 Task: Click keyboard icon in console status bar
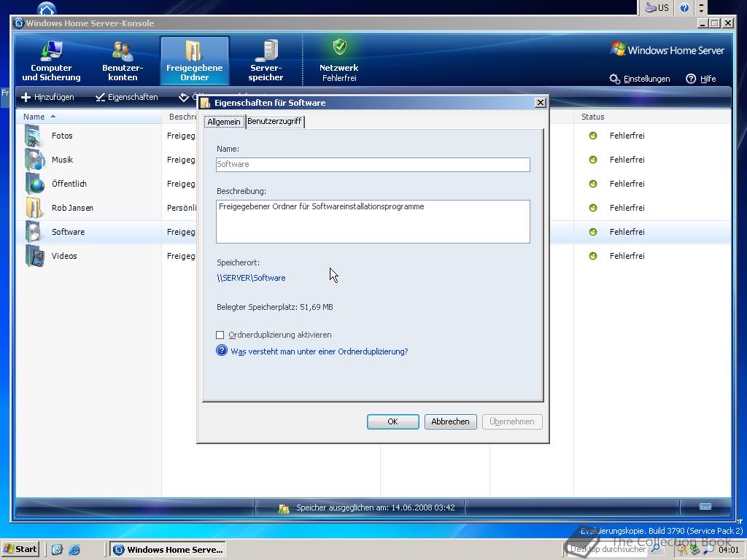click(705, 507)
